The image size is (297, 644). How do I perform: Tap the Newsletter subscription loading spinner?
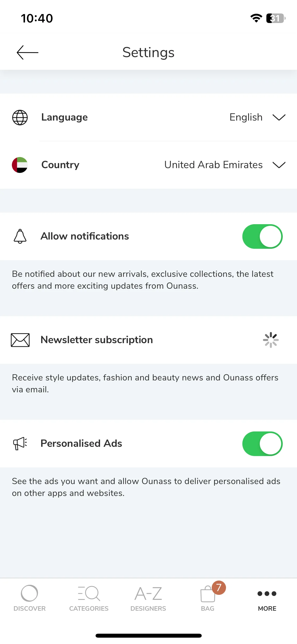(271, 340)
